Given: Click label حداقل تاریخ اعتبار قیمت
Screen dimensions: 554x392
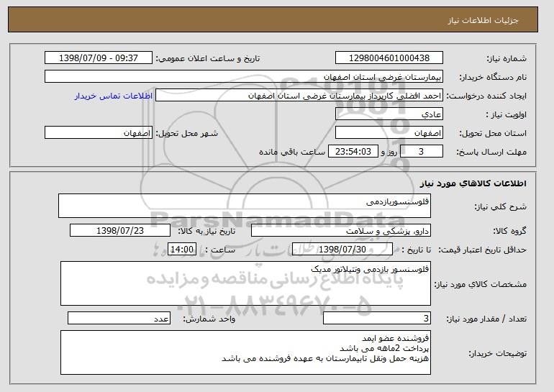Looking at the screenshot, I should click(x=483, y=250).
